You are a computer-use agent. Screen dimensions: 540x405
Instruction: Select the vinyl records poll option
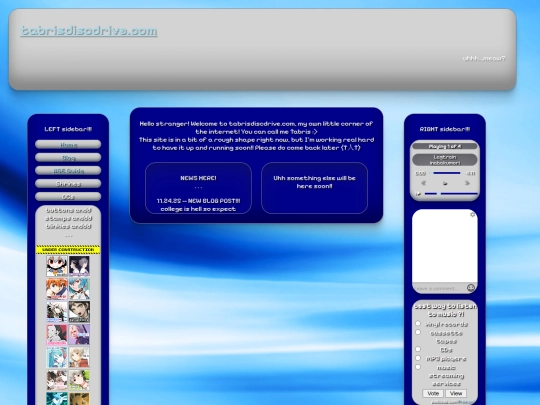tap(418, 323)
